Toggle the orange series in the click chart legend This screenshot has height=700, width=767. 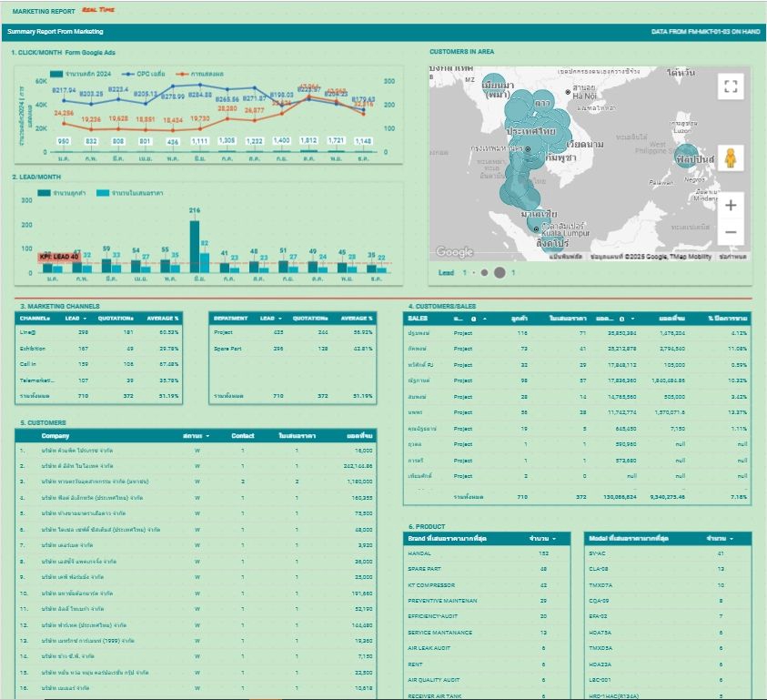coord(202,72)
